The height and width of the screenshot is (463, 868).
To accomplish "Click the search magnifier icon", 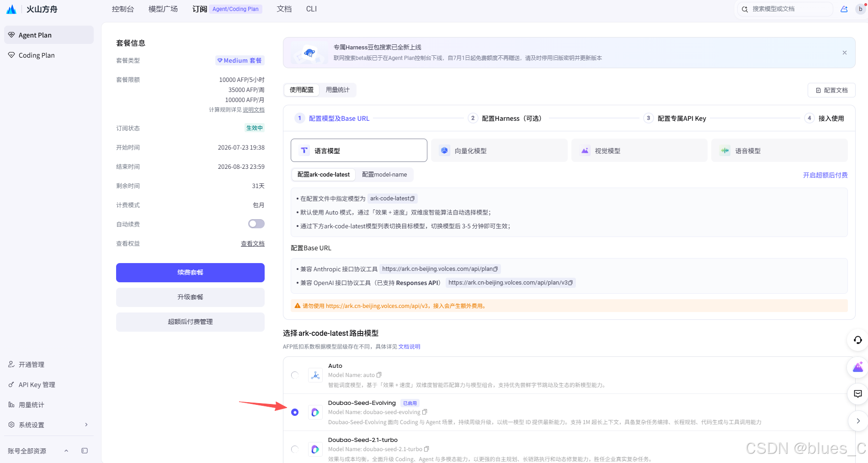I will tap(745, 9).
